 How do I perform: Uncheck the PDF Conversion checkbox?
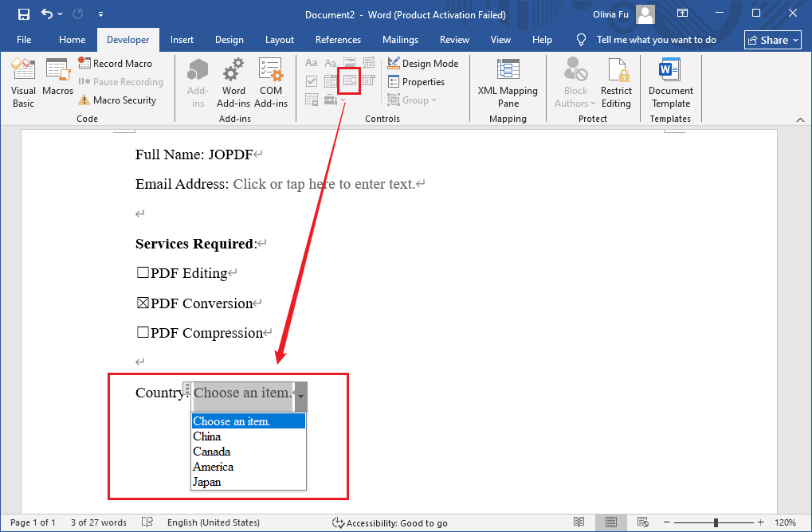143,303
